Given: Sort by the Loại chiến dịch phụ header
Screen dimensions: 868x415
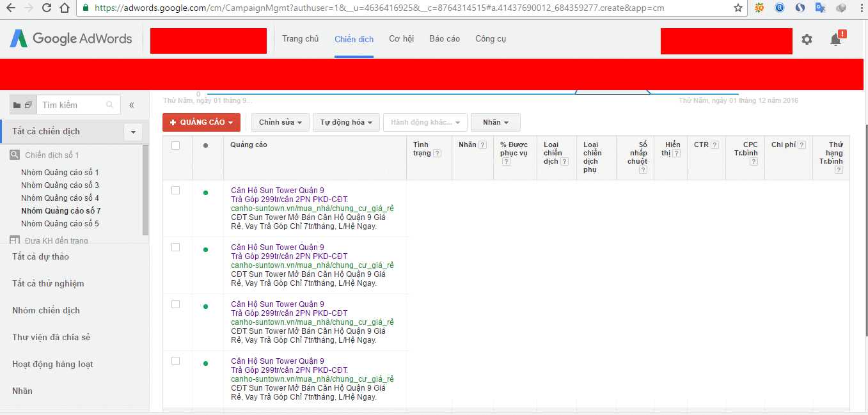Looking at the screenshot, I should click(x=592, y=157).
